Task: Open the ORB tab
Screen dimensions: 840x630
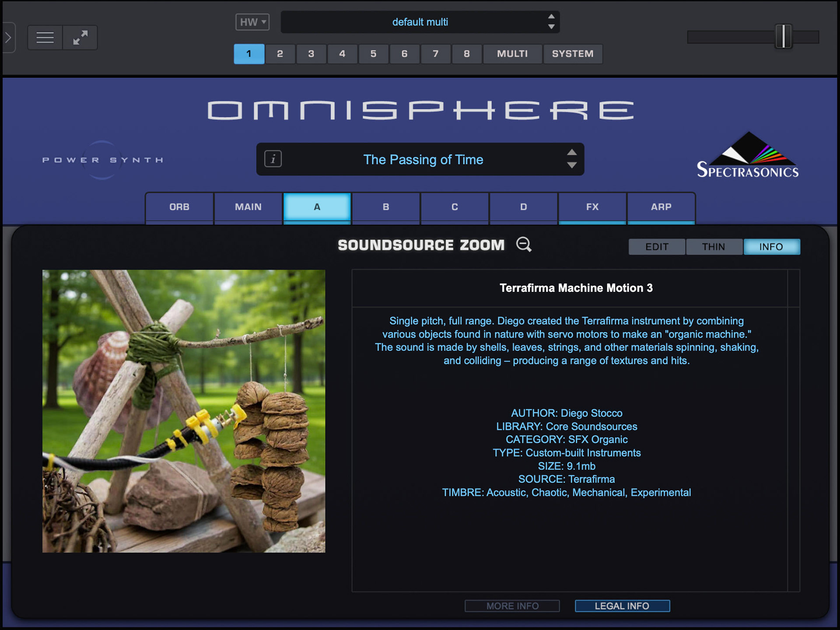Action: pos(179,207)
